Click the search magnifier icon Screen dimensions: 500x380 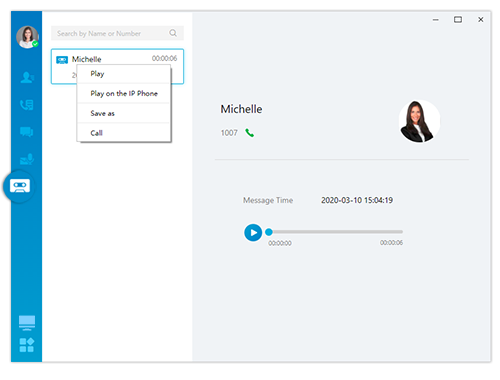[173, 33]
